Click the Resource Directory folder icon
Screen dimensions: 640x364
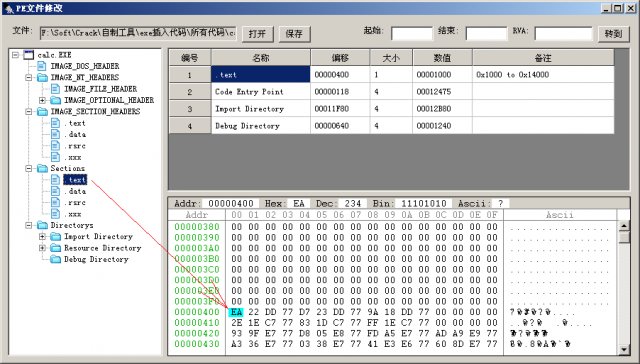click(x=56, y=248)
